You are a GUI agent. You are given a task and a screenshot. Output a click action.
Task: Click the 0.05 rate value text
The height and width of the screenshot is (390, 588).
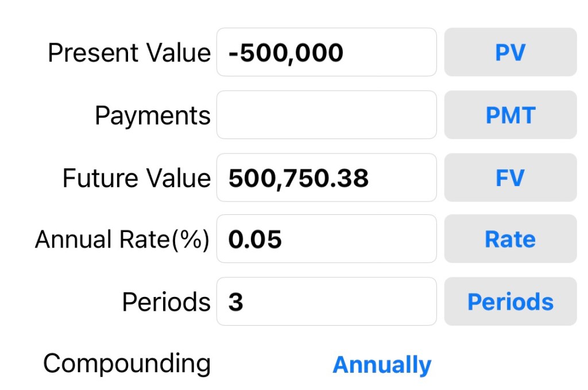[255, 240]
